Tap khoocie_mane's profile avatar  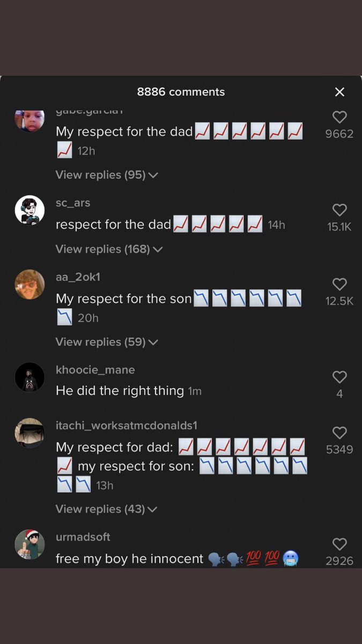[x=29, y=377]
